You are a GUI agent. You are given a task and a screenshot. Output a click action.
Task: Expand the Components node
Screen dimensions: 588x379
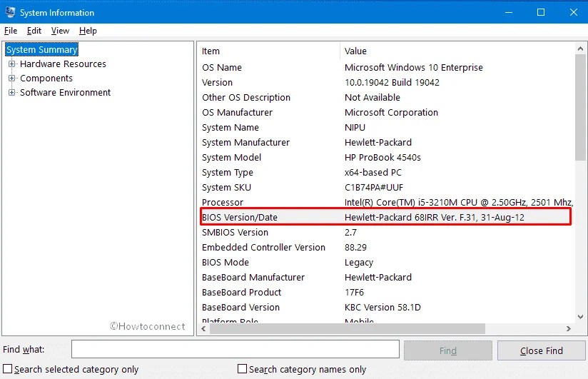[x=12, y=78]
